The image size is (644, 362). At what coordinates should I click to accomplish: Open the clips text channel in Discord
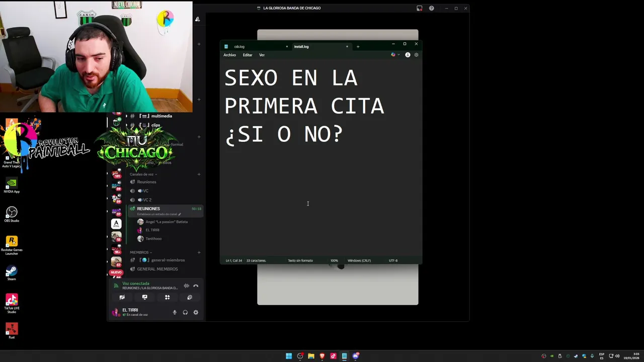[x=155, y=125]
